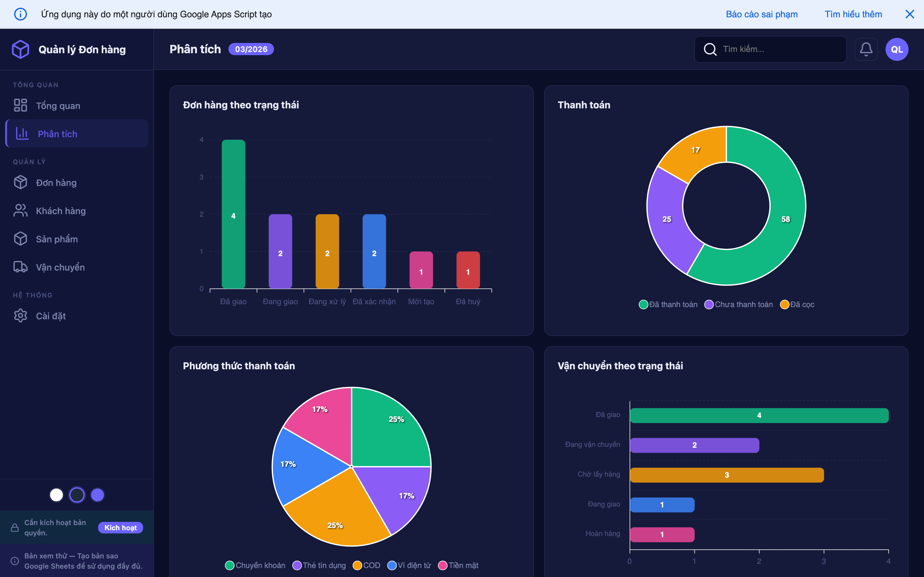Open the Sản phẩm menu item
Image resolution: width=924 pixels, height=577 pixels.
point(56,239)
